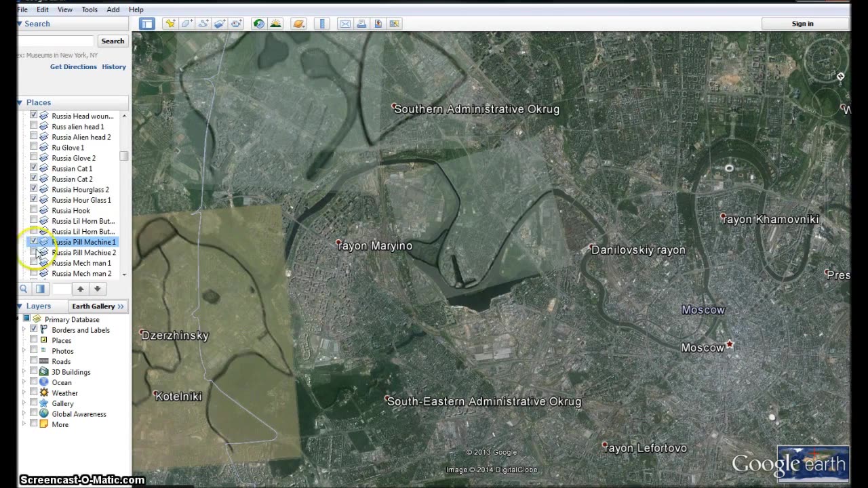Click the Places list scrollbar thumb
The height and width of the screenshot is (488, 868).
123,156
